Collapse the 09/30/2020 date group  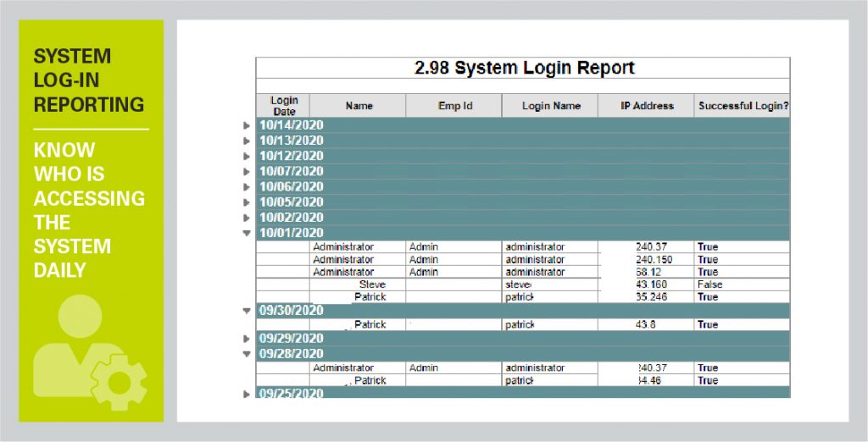(247, 311)
